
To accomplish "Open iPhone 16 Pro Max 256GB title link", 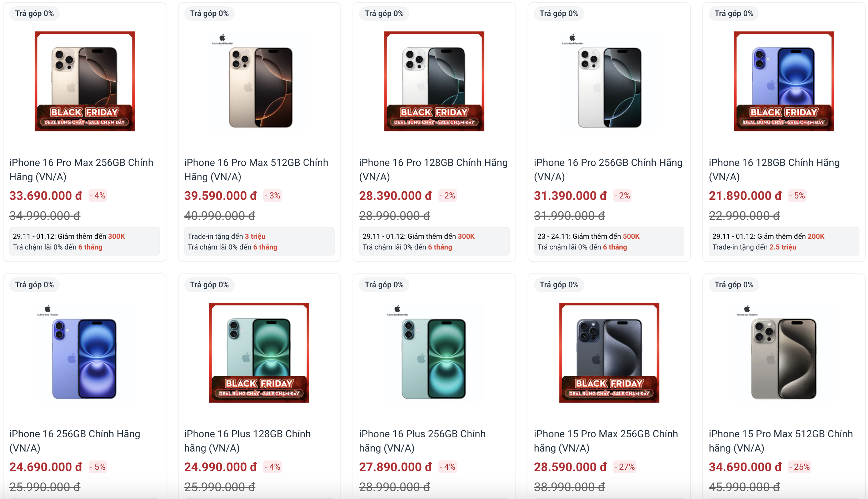I will coord(81,170).
